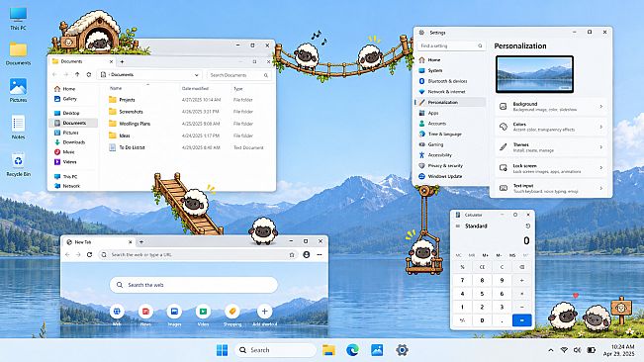This screenshot has width=644, height=362.
Task: Open Calculator history icon
Action: click(528, 226)
